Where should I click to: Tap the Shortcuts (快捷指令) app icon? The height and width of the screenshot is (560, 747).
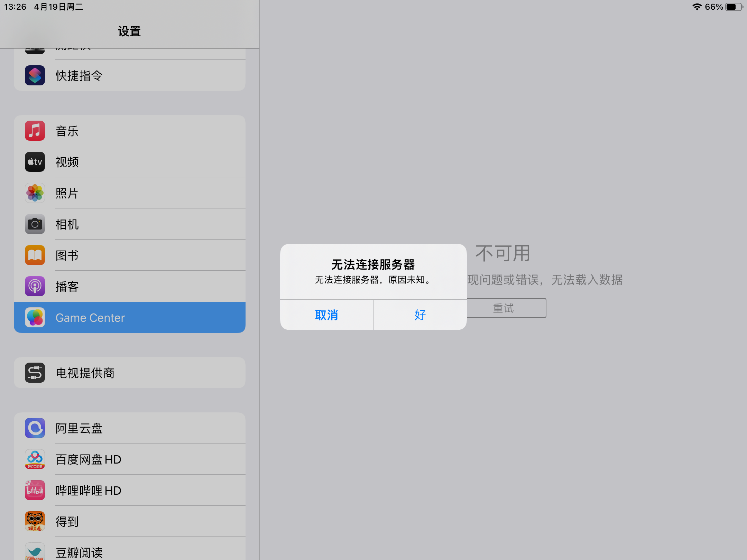[x=35, y=75]
